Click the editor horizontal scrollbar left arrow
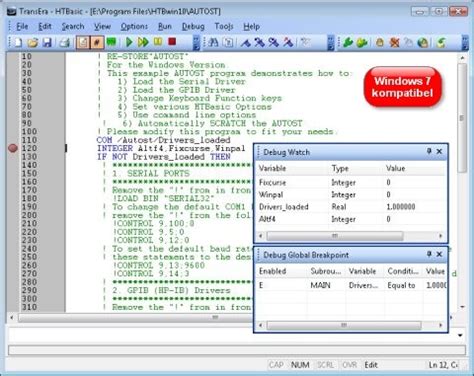The height and width of the screenshot is (376, 474). click(12, 318)
